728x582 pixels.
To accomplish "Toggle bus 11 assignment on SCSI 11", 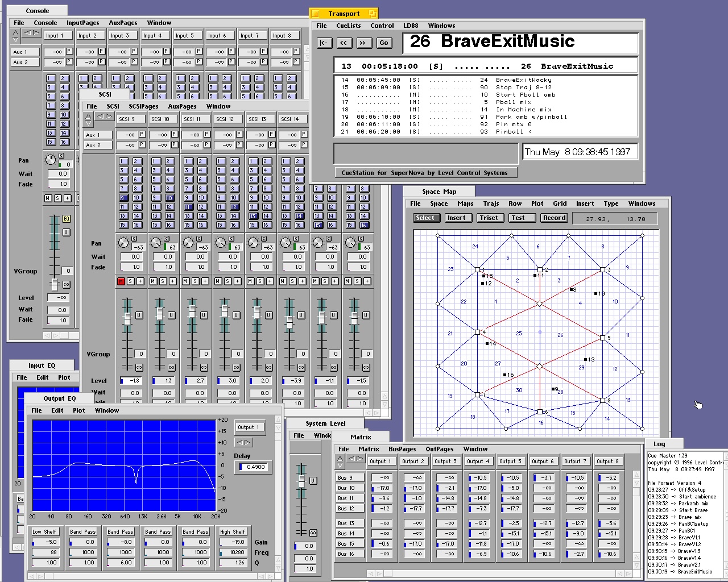I will [x=188, y=207].
